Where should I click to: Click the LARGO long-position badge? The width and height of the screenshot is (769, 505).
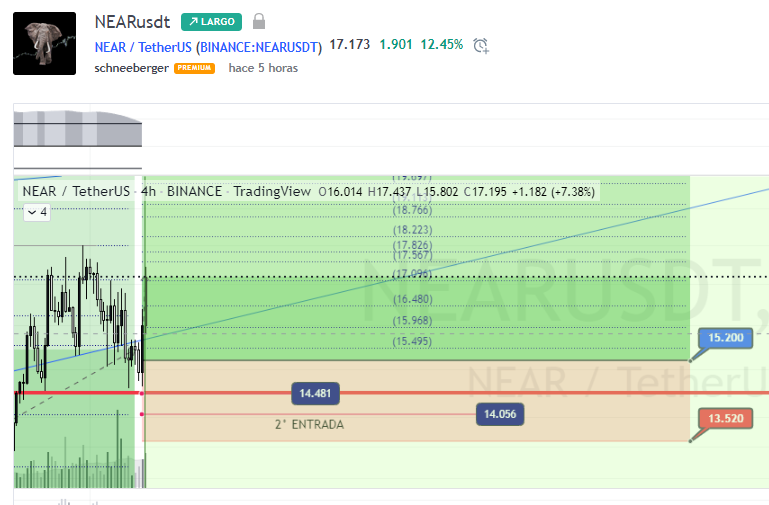[211, 22]
